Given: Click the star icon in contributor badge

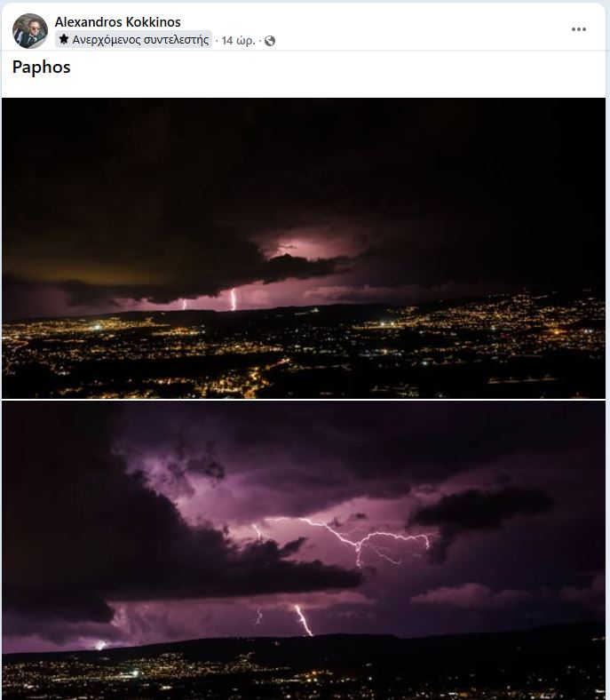Looking at the screenshot, I should [64, 39].
